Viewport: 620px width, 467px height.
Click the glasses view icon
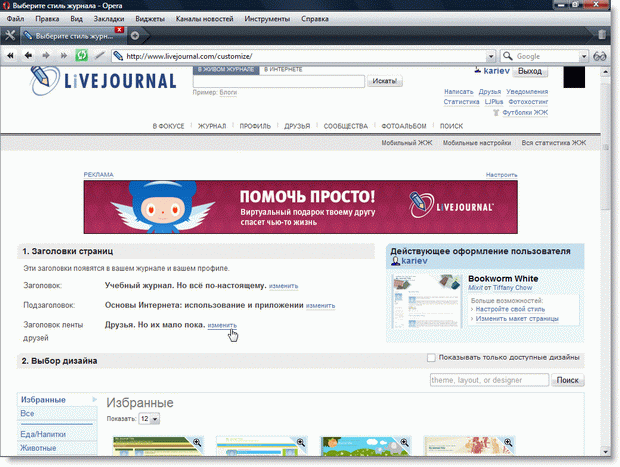(599, 56)
